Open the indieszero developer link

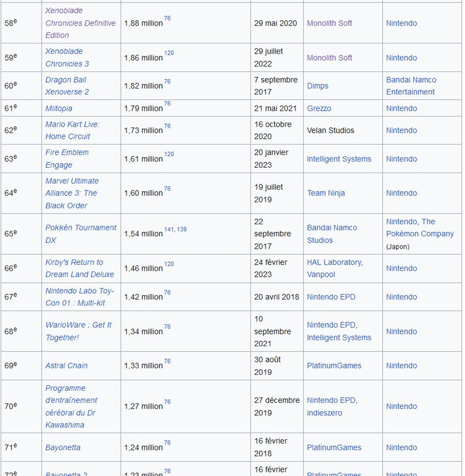pos(324,413)
